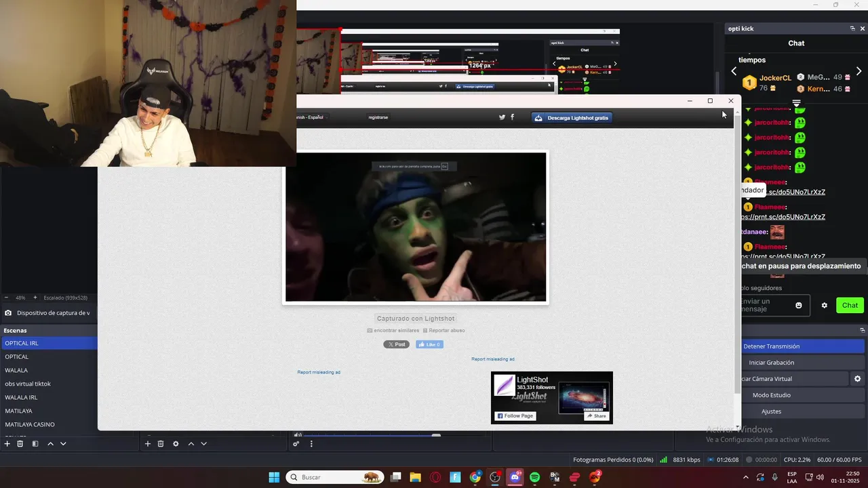
Task: Open Ajustes settings button
Action: (x=802, y=411)
